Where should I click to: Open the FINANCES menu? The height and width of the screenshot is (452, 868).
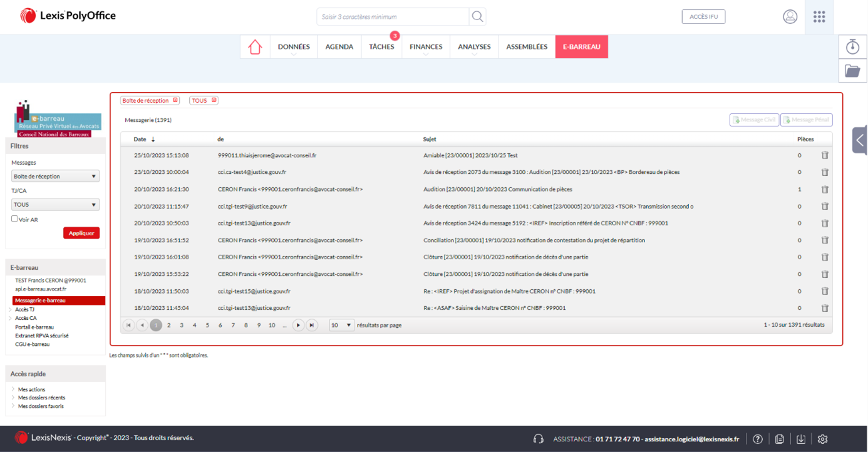click(426, 47)
